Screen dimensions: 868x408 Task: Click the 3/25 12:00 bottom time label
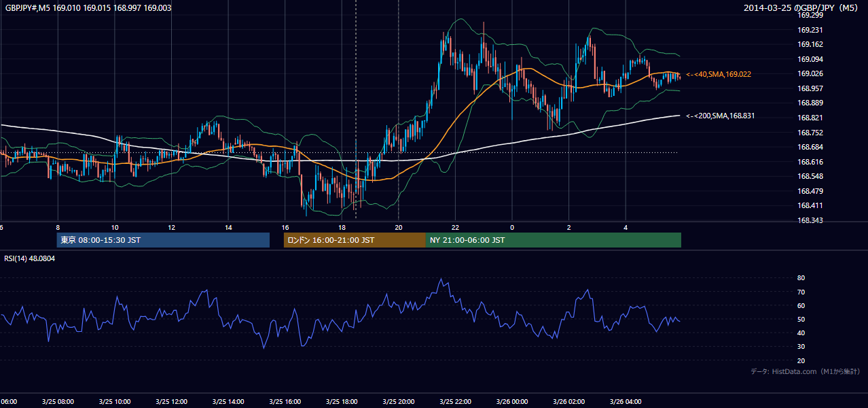171,402
